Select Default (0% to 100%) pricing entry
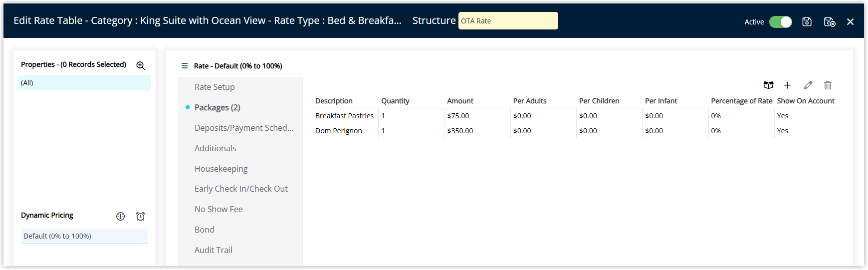This screenshot has height=270, width=868. point(84,236)
